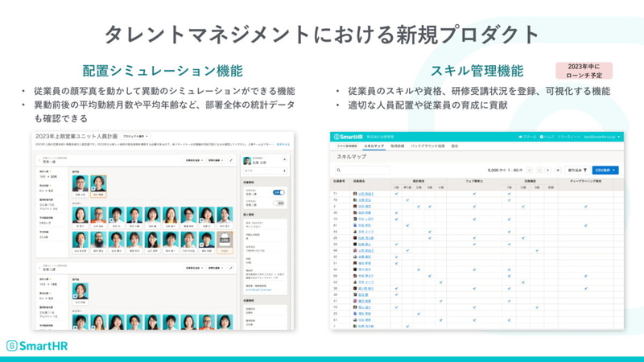Switch to the 取得依頼 tab

click(x=398, y=146)
